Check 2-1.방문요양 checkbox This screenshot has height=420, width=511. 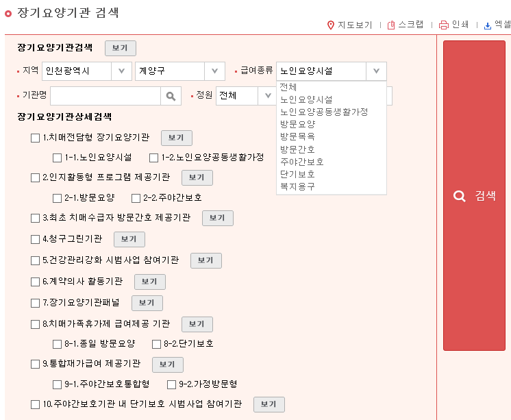[x=57, y=198]
